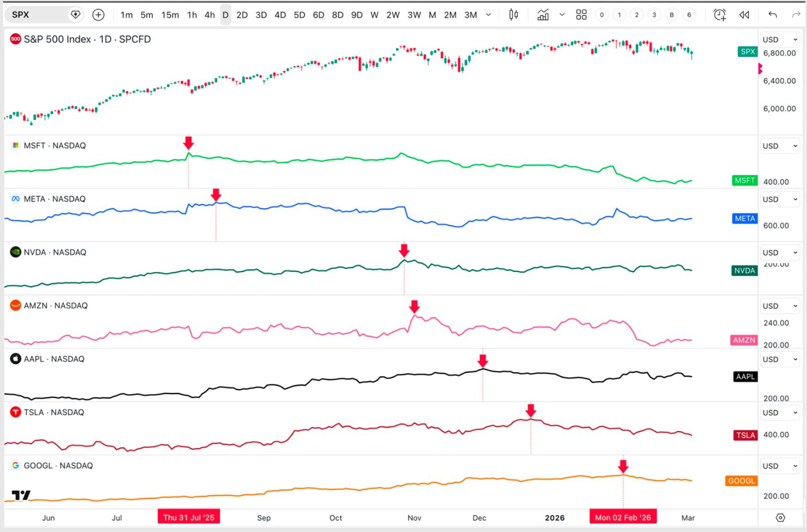The width and height of the screenshot is (807, 532).
Task: Click the S&P 500 Index chart title
Action: (87, 39)
